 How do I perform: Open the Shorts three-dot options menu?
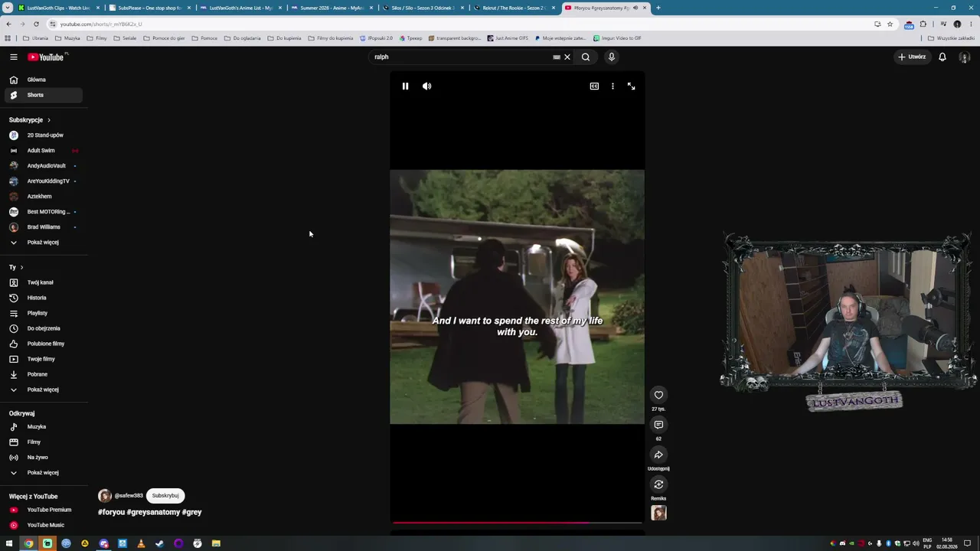tap(612, 86)
